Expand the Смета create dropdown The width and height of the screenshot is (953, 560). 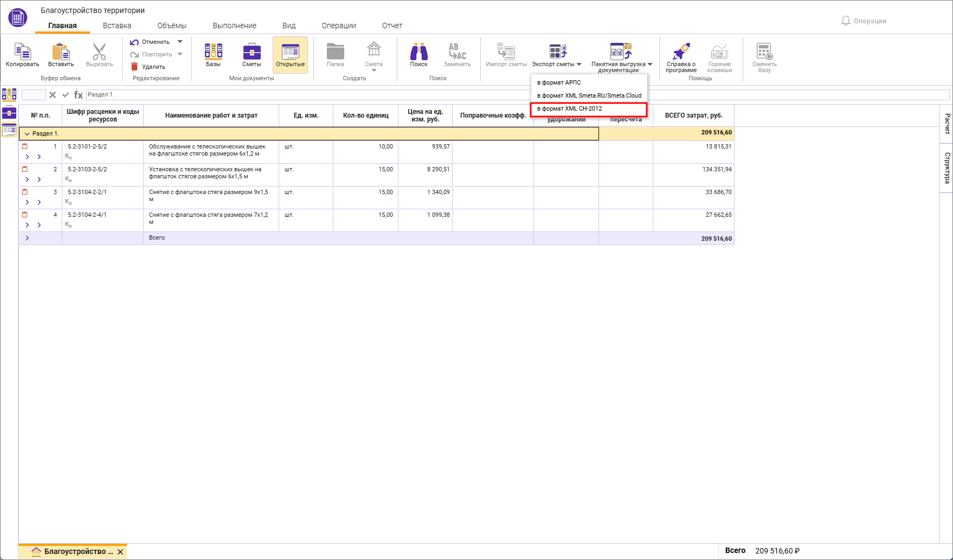point(374,70)
